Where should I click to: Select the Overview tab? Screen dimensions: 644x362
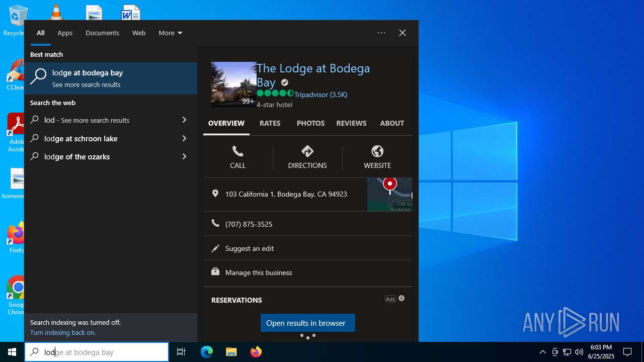pos(226,123)
